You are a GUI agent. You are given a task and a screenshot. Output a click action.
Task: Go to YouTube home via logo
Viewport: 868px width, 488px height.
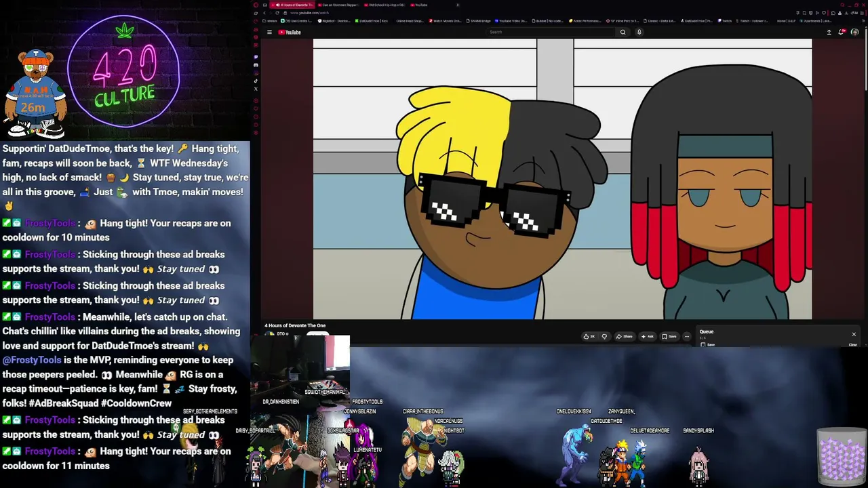[x=290, y=32]
